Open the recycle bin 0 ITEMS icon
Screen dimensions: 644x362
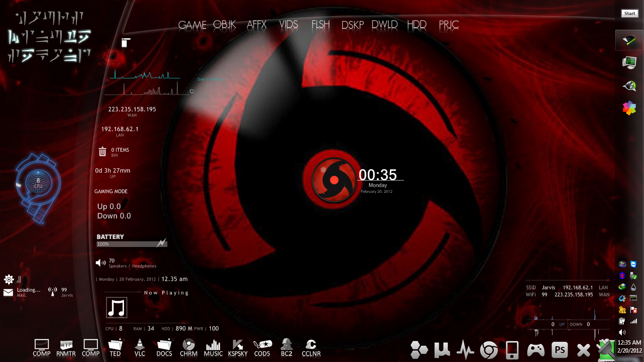point(102,151)
